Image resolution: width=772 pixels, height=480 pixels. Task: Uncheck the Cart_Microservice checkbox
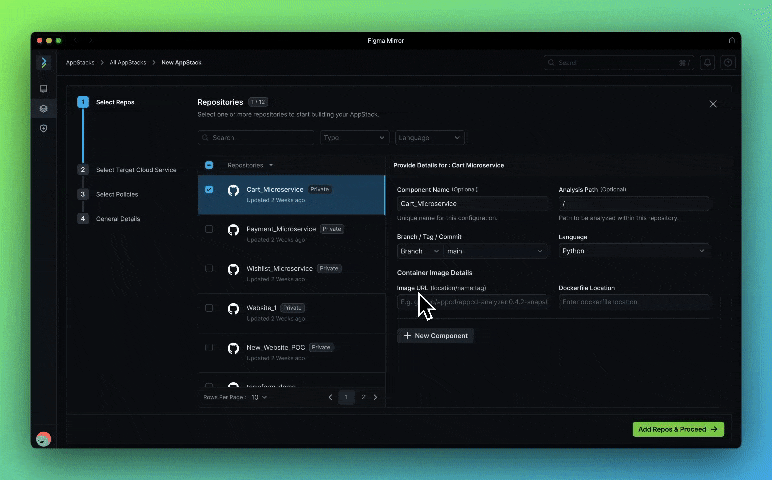209,190
